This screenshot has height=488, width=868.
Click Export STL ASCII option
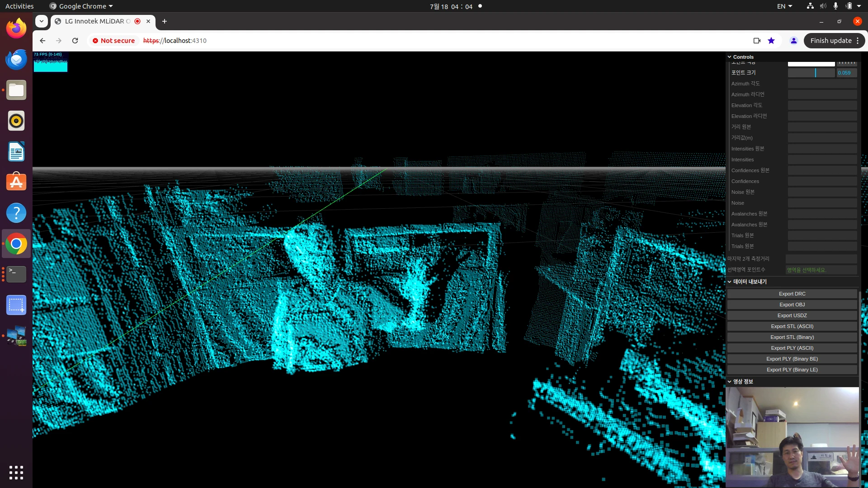click(x=792, y=327)
